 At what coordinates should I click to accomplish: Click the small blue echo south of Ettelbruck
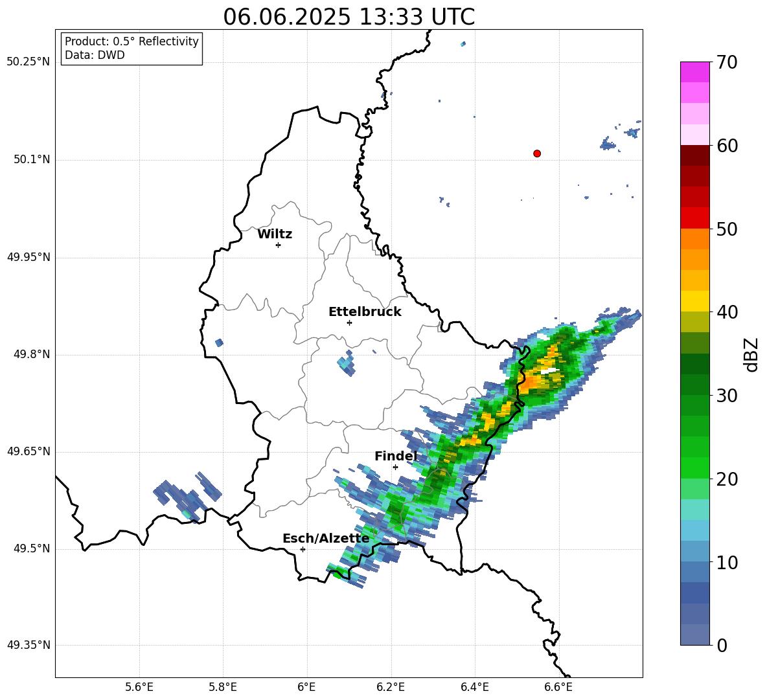tap(347, 364)
